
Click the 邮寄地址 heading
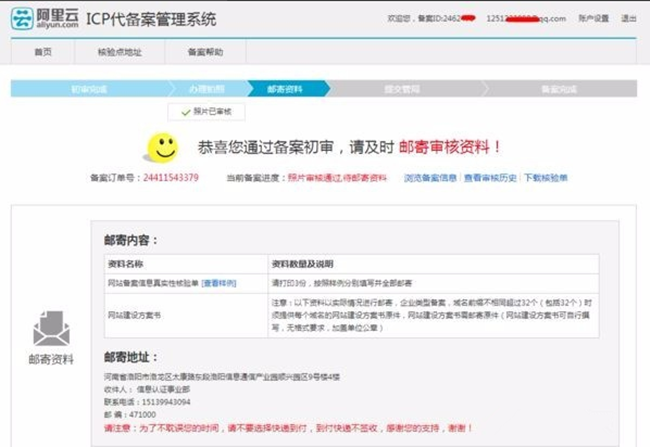131,357
